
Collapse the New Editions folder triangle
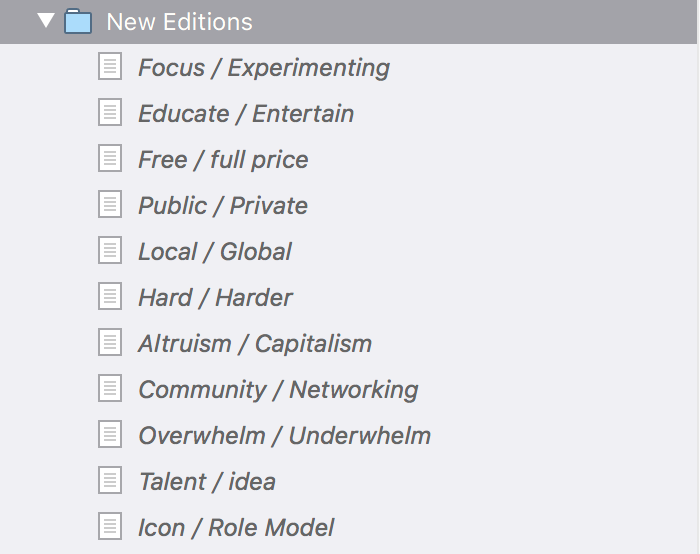tap(46, 21)
